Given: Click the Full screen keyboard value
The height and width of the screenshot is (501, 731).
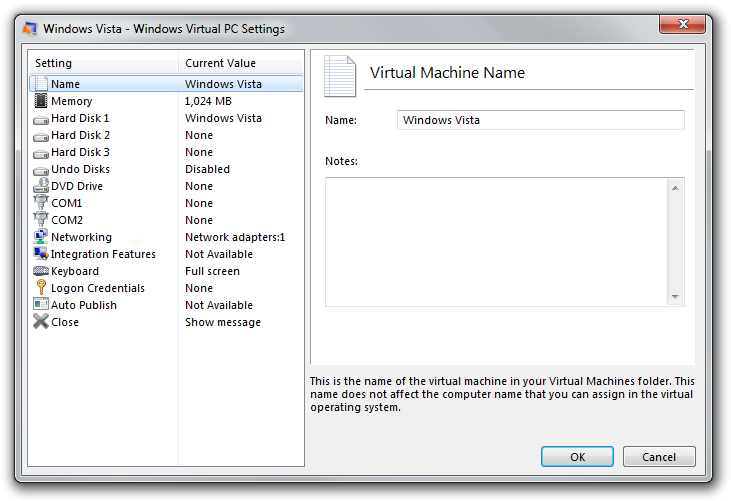Looking at the screenshot, I should click(x=212, y=271).
